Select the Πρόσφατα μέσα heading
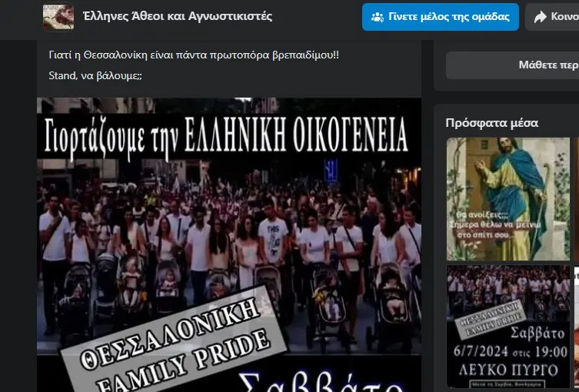The image size is (579, 392). click(492, 123)
